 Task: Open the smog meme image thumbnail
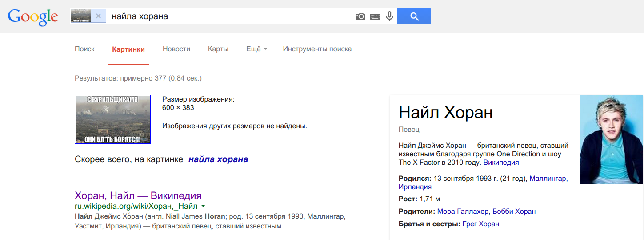[x=112, y=119]
